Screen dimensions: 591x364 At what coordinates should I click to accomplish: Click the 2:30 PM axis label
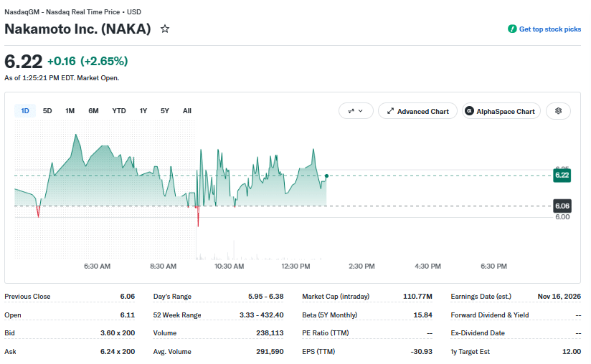coord(361,266)
